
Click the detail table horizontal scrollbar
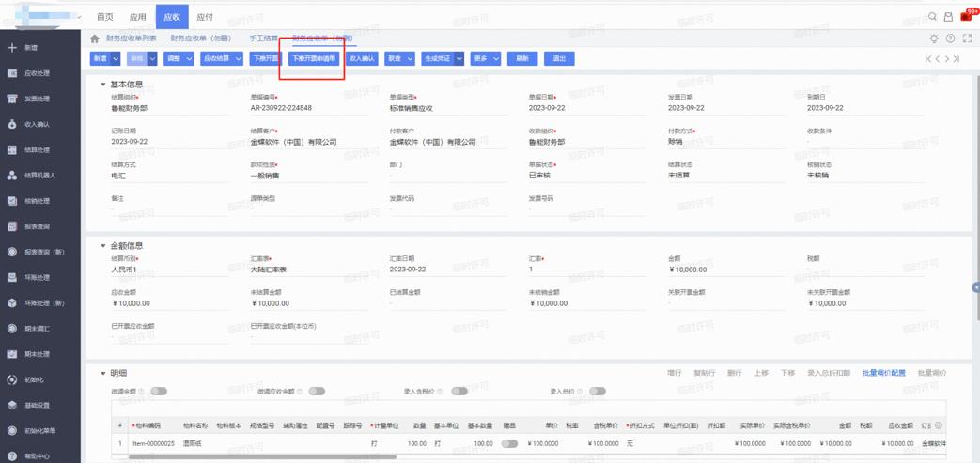262,456
